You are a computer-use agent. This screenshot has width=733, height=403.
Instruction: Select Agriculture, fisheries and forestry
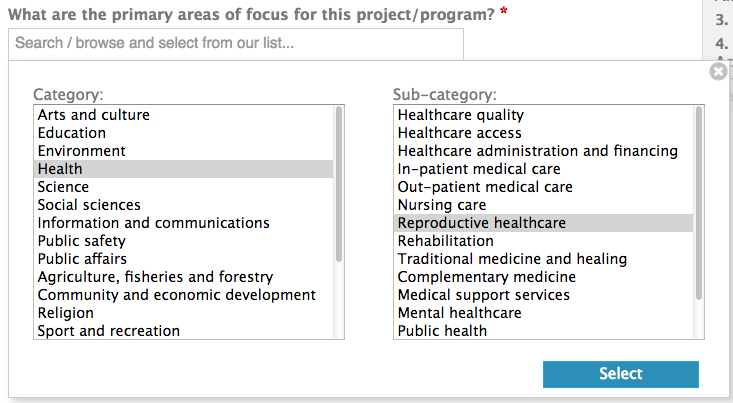pos(155,277)
